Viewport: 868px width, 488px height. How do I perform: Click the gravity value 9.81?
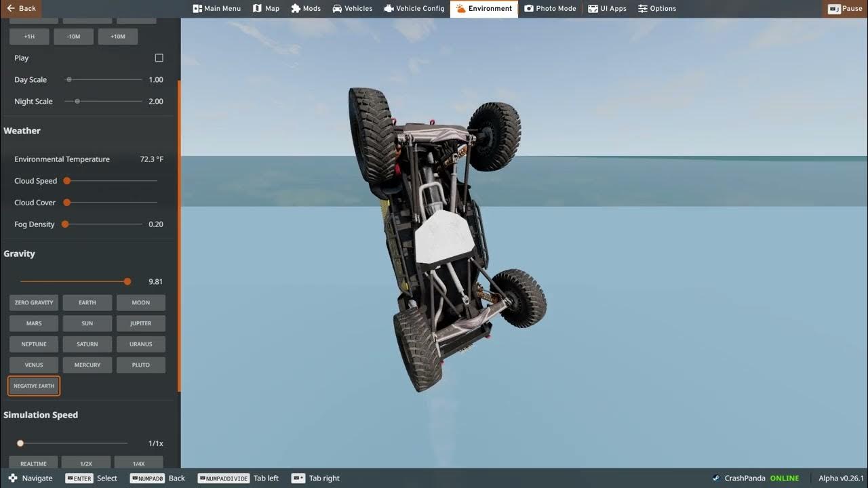[156, 281]
